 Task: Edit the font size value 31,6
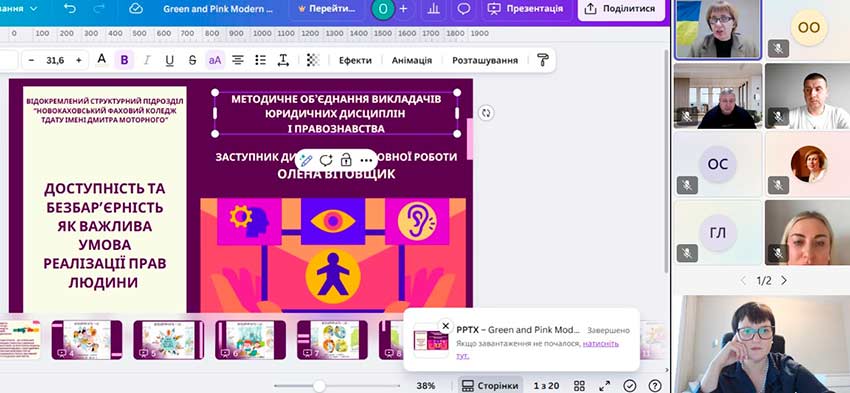[x=55, y=60]
